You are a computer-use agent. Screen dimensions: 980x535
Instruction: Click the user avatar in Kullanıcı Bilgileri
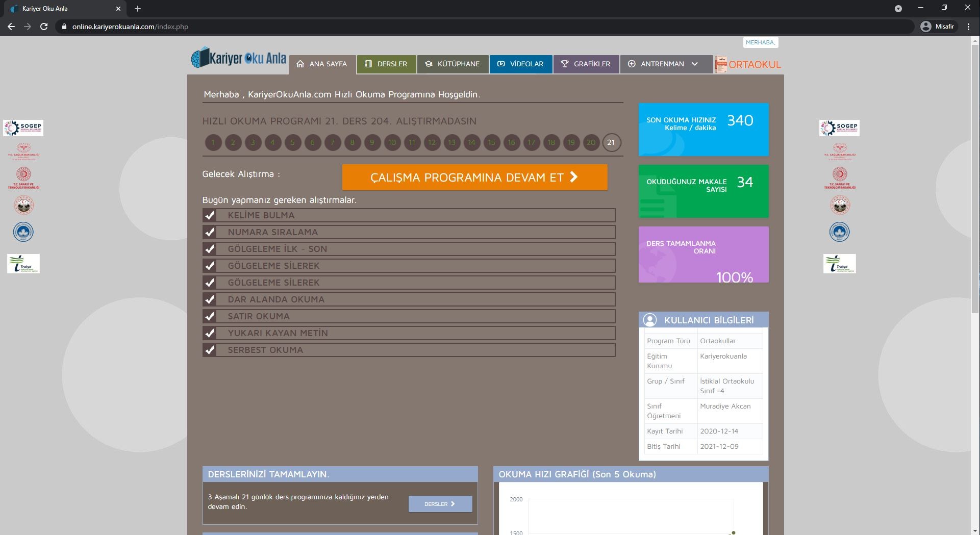click(x=649, y=320)
